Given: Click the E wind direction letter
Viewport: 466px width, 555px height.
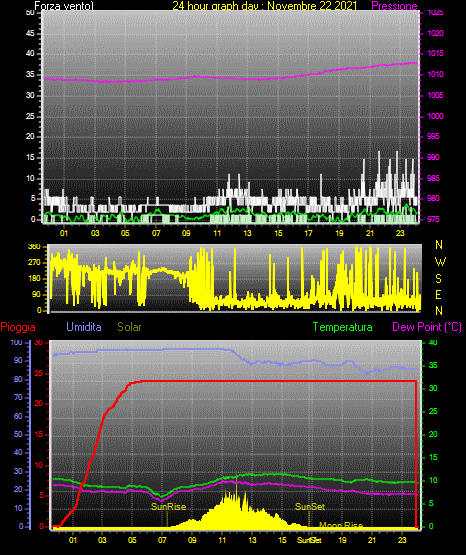Looking at the screenshot, I should [x=438, y=294].
